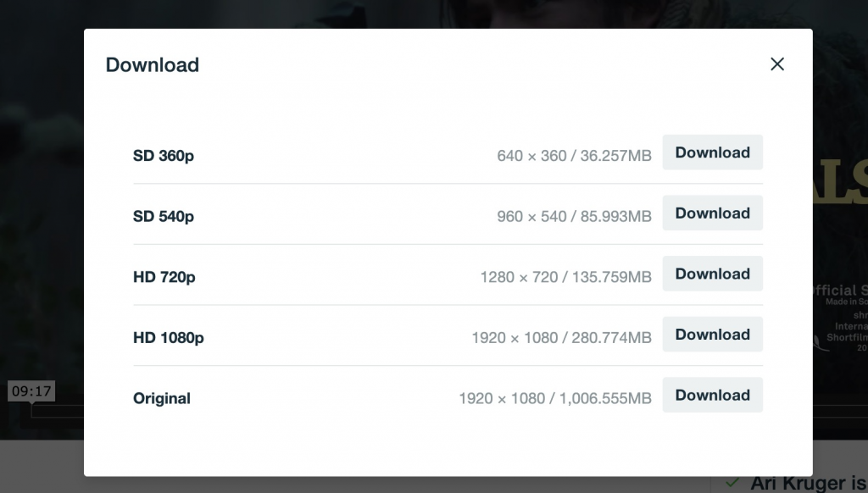Click the 1920 × 1080 / 280.774MB size text
Viewport: 868px width, 493px height.
pyautogui.click(x=561, y=337)
